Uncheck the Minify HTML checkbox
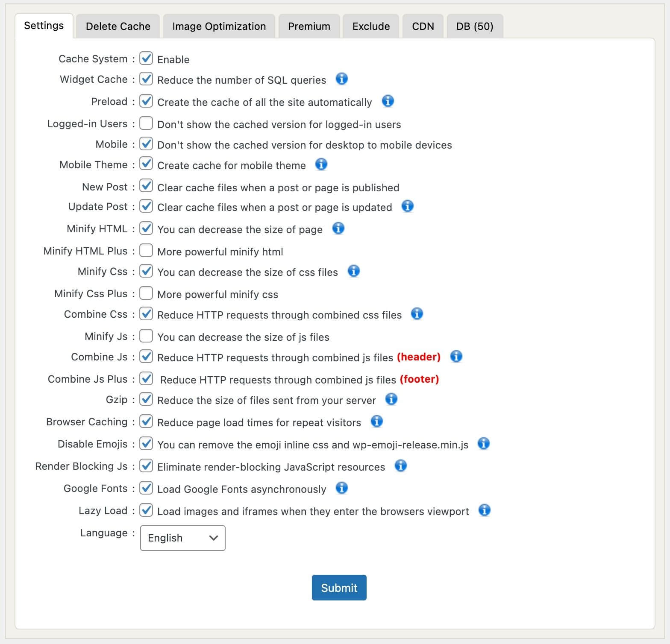Image resolution: width=670 pixels, height=644 pixels. (146, 228)
